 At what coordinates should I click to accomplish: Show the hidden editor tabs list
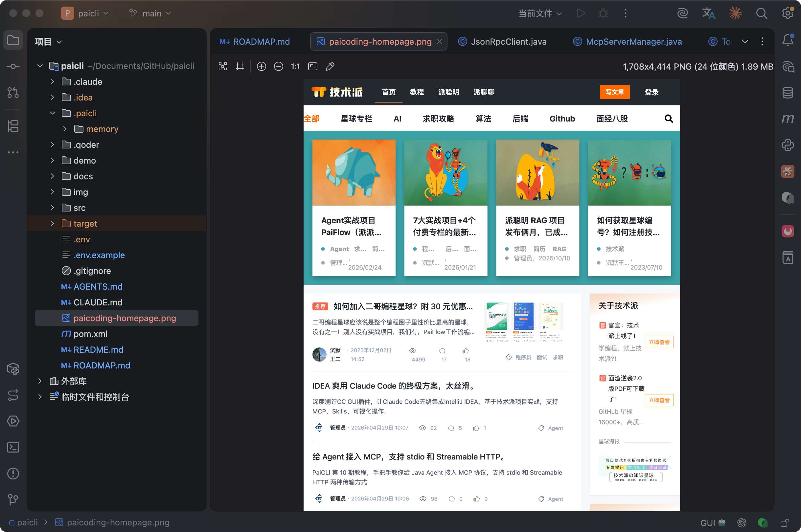[x=745, y=41]
